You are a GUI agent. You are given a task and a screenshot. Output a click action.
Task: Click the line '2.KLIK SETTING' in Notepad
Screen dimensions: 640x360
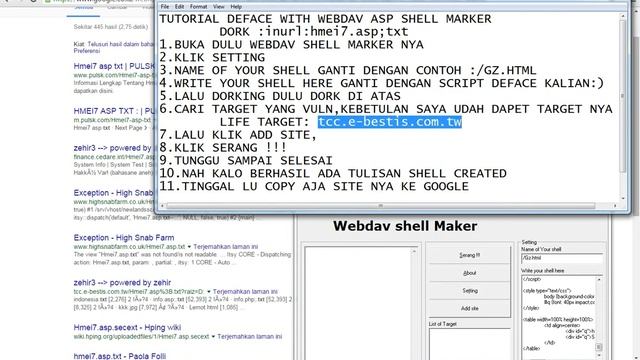pyautogui.click(x=212, y=57)
